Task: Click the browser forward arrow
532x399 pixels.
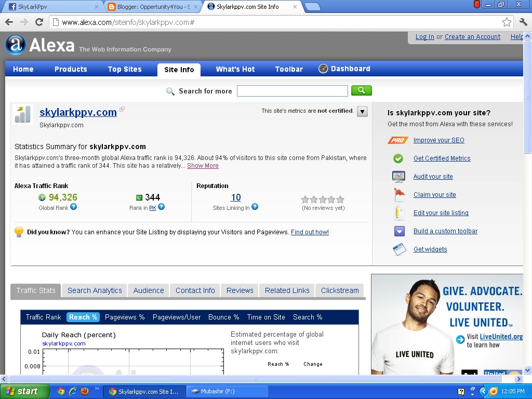Action: [x=24, y=22]
